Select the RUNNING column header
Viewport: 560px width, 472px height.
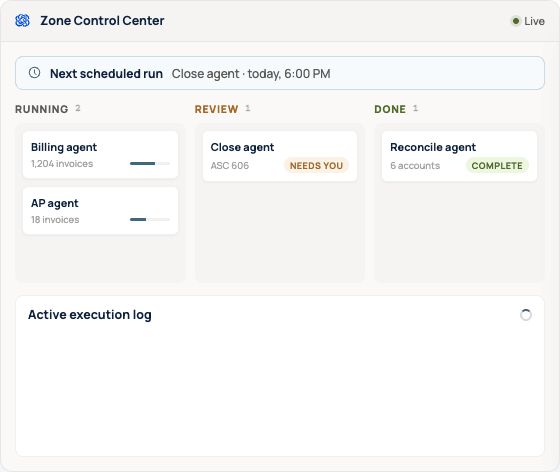(41, 109)
